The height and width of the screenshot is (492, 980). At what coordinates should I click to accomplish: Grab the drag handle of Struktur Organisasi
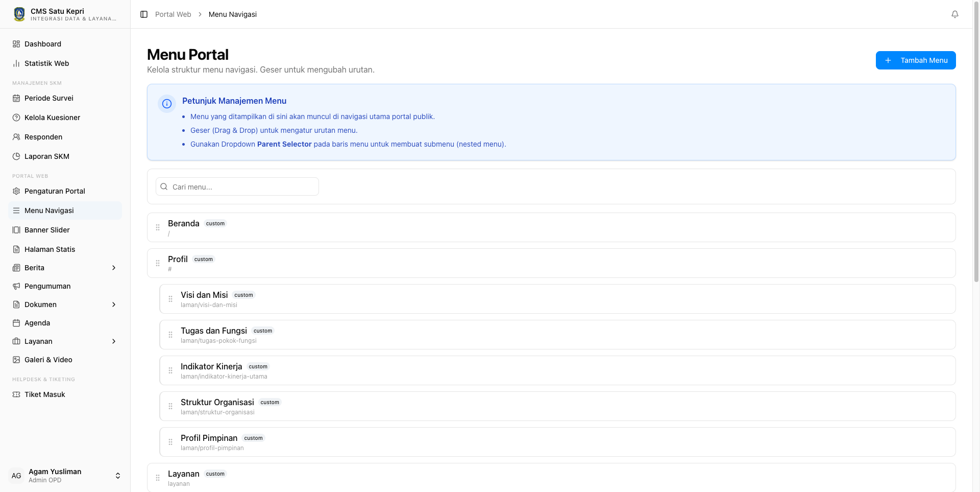(x=170, y=406)
